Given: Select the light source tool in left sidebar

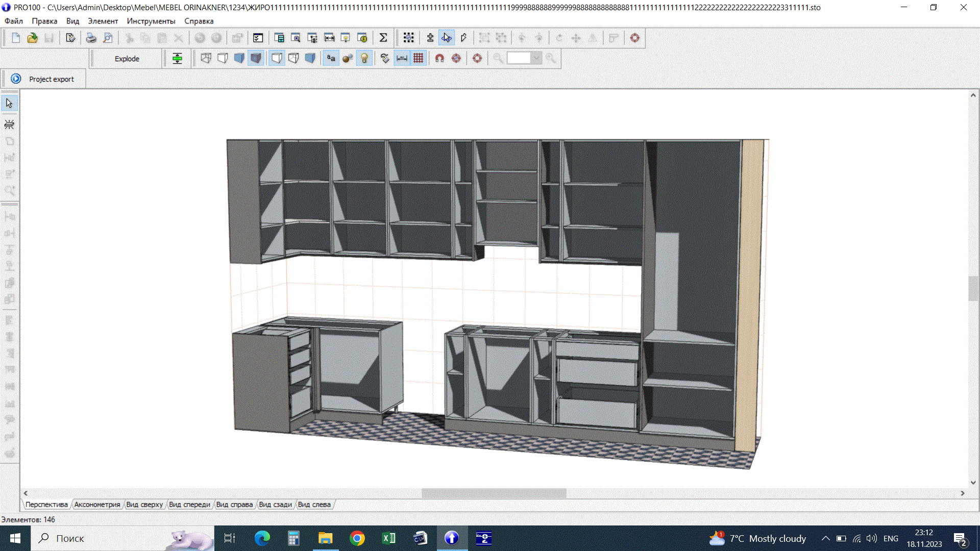Looking at the screenshot, I should click(x=8, y=124).
